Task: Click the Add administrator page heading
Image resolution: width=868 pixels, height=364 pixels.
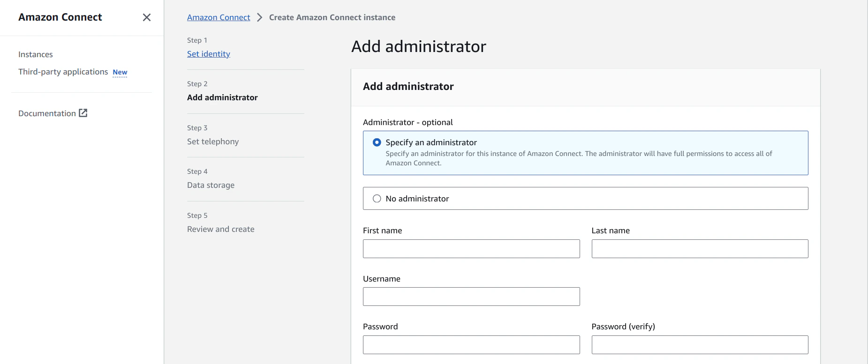Action: [x=419, y=46]
